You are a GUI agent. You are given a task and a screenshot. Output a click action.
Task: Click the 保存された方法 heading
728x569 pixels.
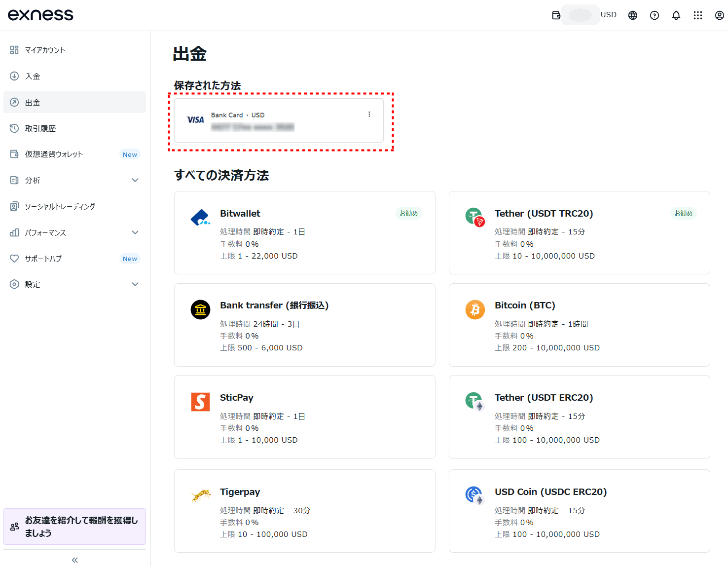(x=207, y=85)
